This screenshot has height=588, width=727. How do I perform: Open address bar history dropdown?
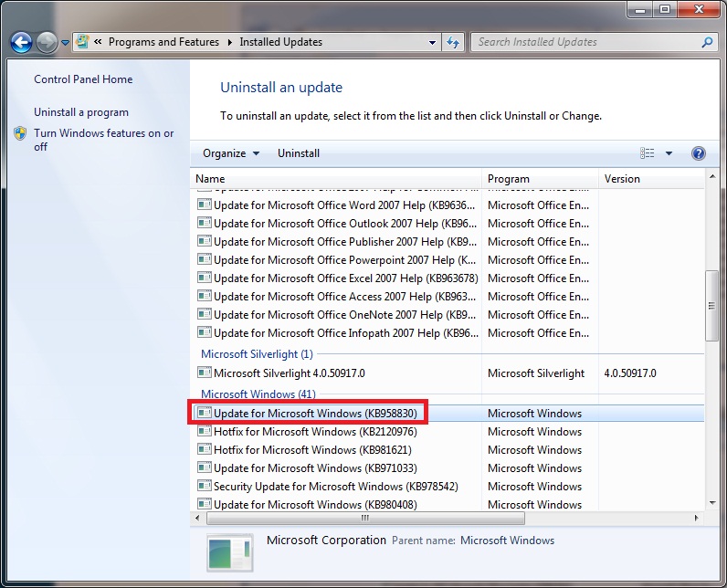point(432,42)
